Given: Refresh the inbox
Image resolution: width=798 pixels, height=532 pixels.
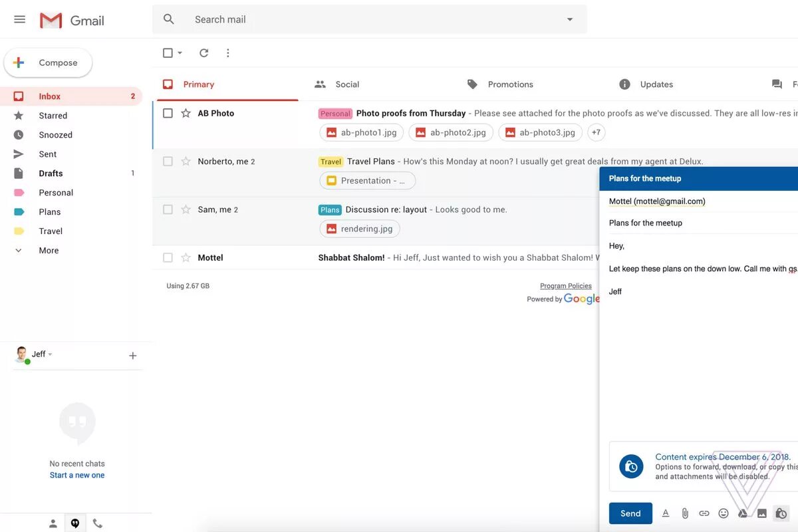Looking at the screenshot, I should click(204, 52).
